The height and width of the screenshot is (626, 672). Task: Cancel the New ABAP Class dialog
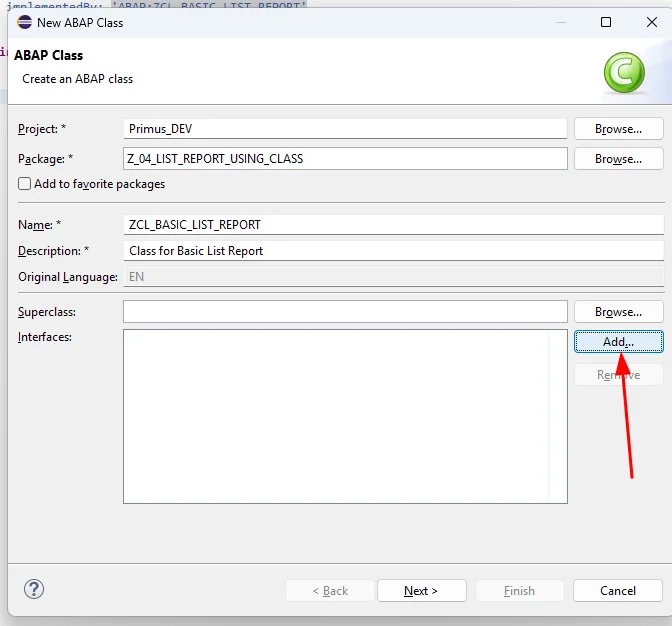[618, 591]
